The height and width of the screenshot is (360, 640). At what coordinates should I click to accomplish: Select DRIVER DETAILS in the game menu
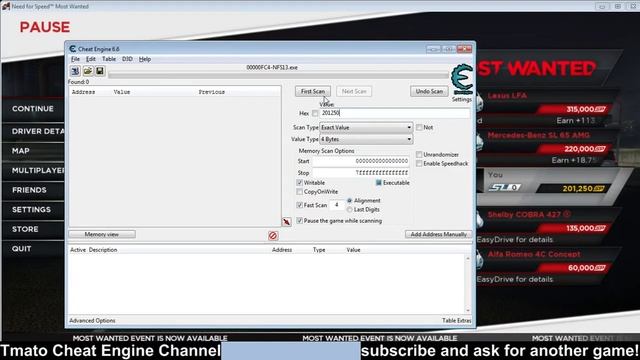(x=38, y=131)
